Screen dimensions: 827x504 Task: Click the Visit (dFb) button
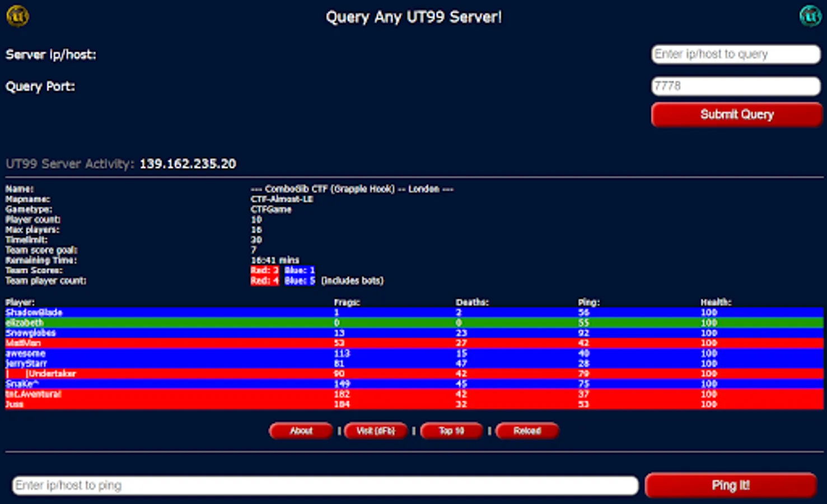pos(376,431)
